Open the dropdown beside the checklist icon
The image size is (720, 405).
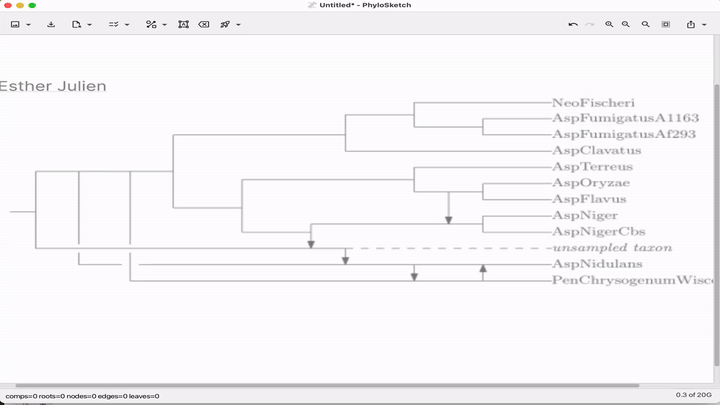(127, 25)
